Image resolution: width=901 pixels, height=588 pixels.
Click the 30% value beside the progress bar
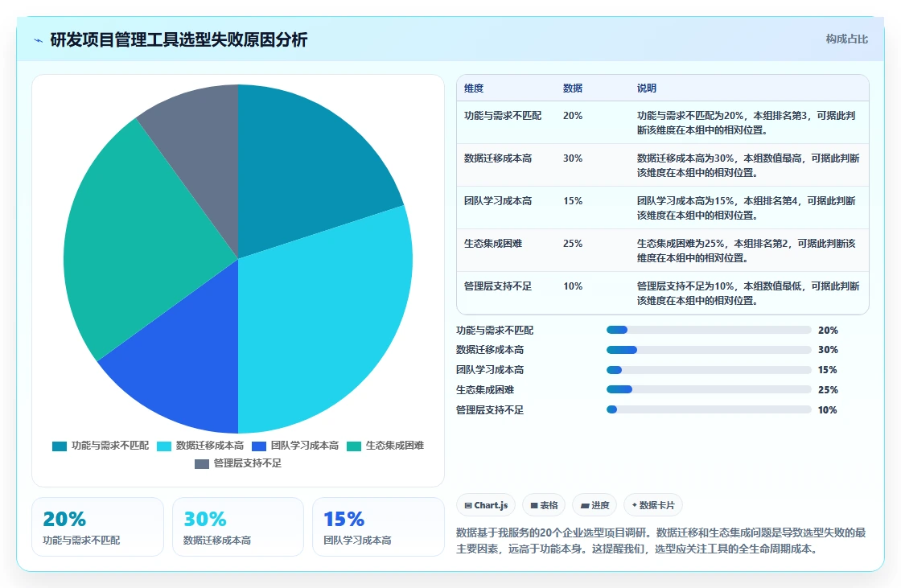pos(828,349)
